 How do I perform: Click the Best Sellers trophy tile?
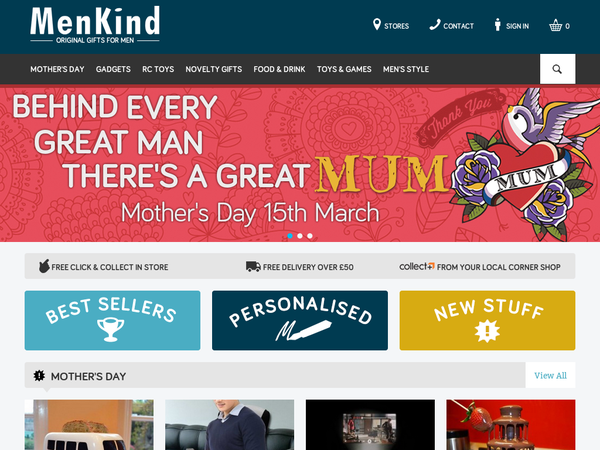point(112,320)
